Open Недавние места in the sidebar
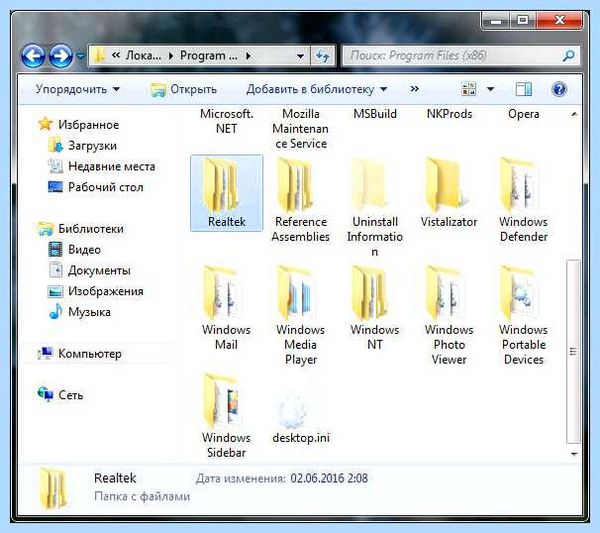Image resolution: width=600 pixels, height=533 pixels. [101, 166]
